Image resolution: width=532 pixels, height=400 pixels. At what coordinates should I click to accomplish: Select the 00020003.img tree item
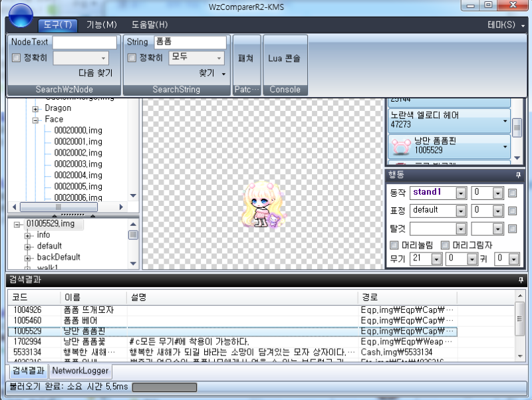[x=78, y=164]
